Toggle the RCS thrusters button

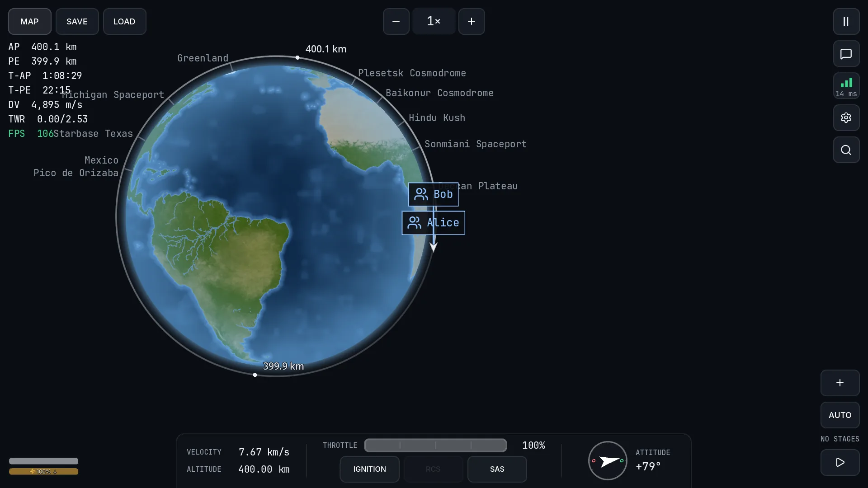[433, 469]
